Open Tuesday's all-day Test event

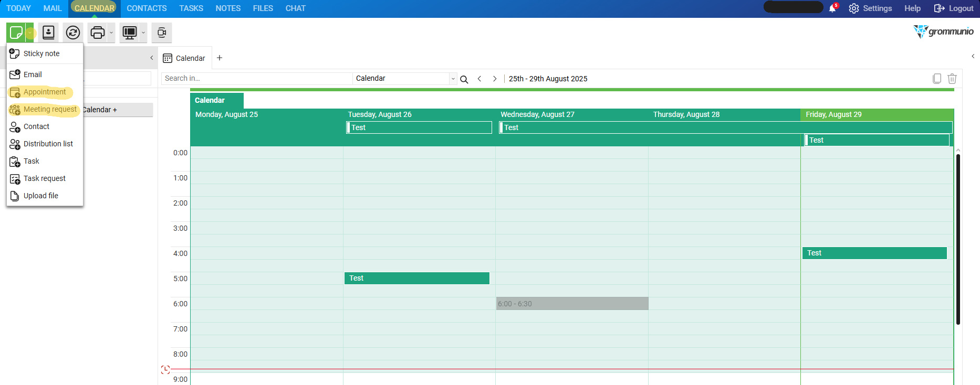pos(419,127)
